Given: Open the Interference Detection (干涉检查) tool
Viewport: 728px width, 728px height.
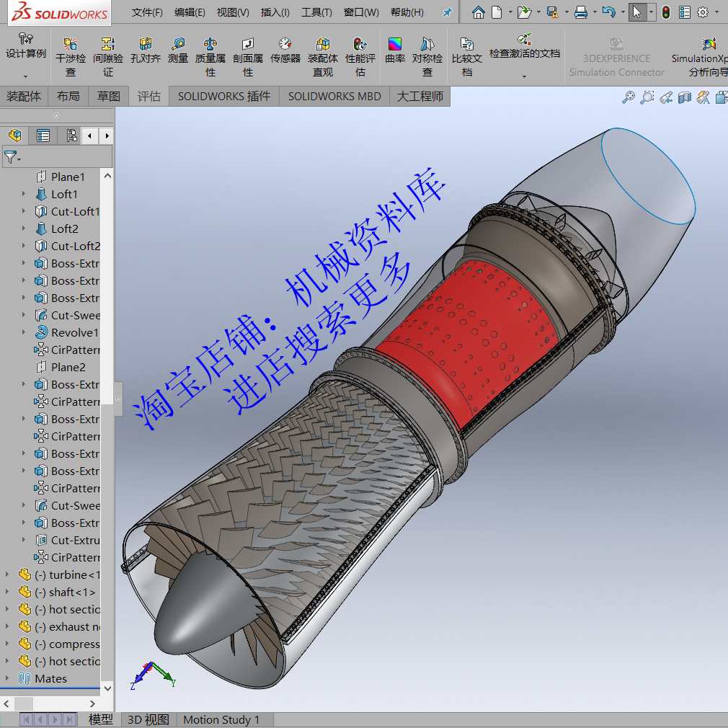Looking at the screenshot, I should click(71, 57).
